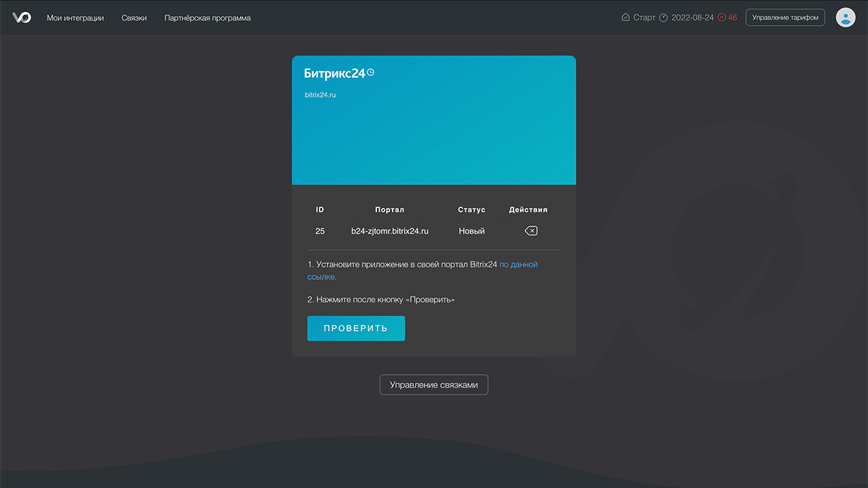Delete the b24-zjtomr.bitrix24.ru portal row
Screen dimensions: 868x488
(x=531, y=231)
